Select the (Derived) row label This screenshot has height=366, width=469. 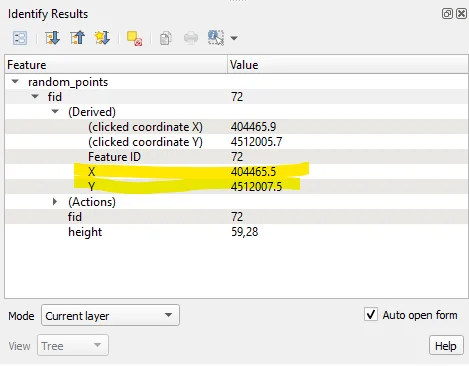(x=92, y=112)
